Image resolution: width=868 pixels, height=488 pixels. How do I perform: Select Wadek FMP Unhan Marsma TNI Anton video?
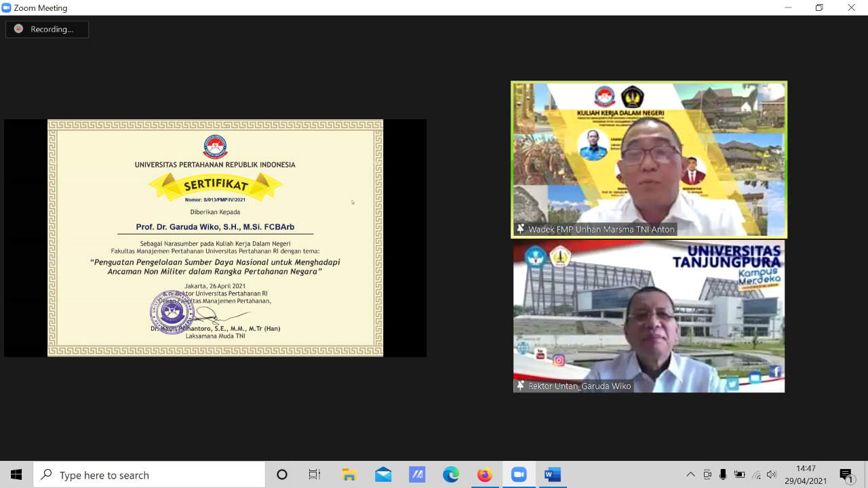(649, 159)
